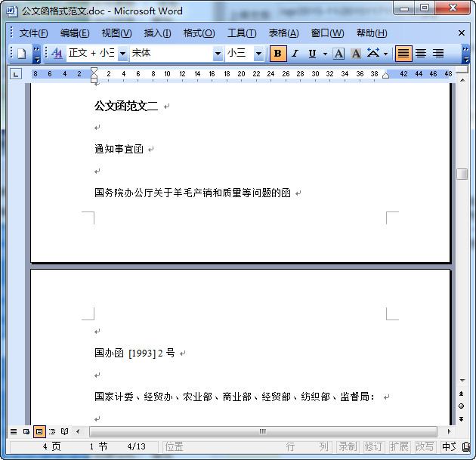Toggle Italic formatting button
Viewport: 476px width, 460px height.
(x=295, y=54)
